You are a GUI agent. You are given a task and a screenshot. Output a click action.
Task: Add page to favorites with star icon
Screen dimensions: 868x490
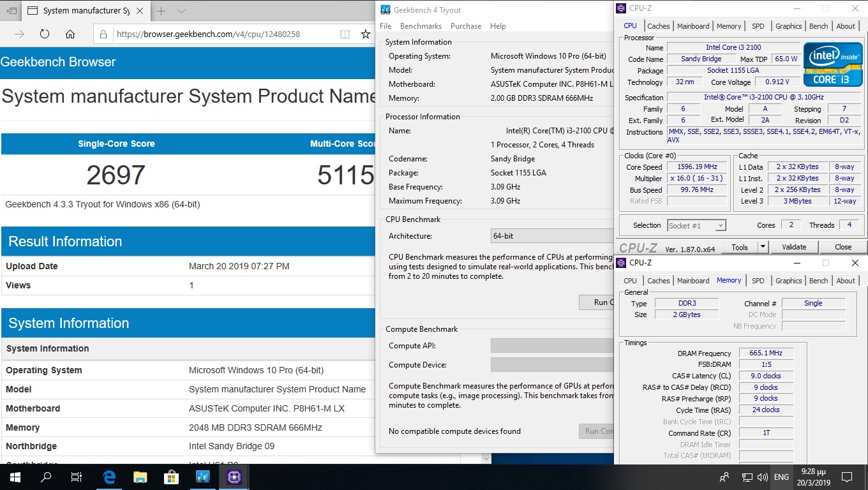point(366,34)
